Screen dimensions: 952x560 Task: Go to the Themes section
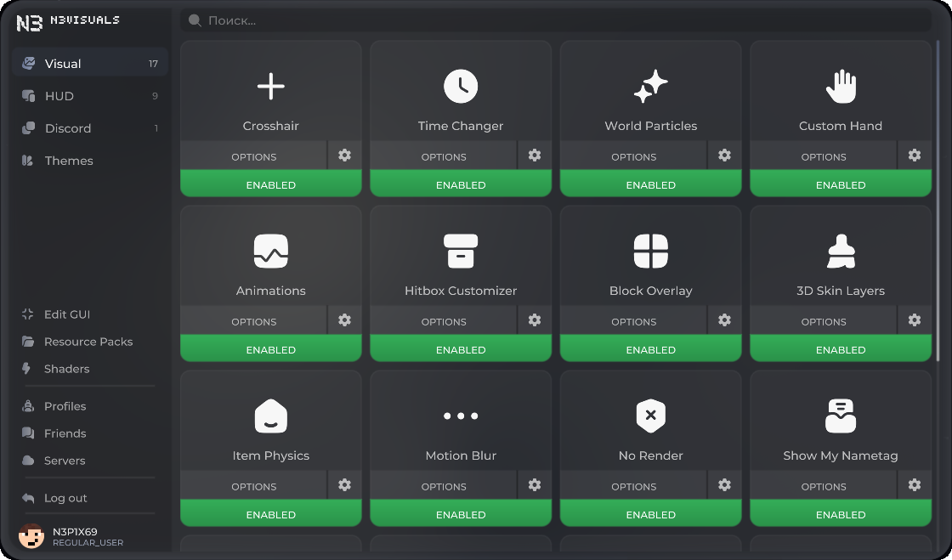pyautogui.click(x=90, y=161)
